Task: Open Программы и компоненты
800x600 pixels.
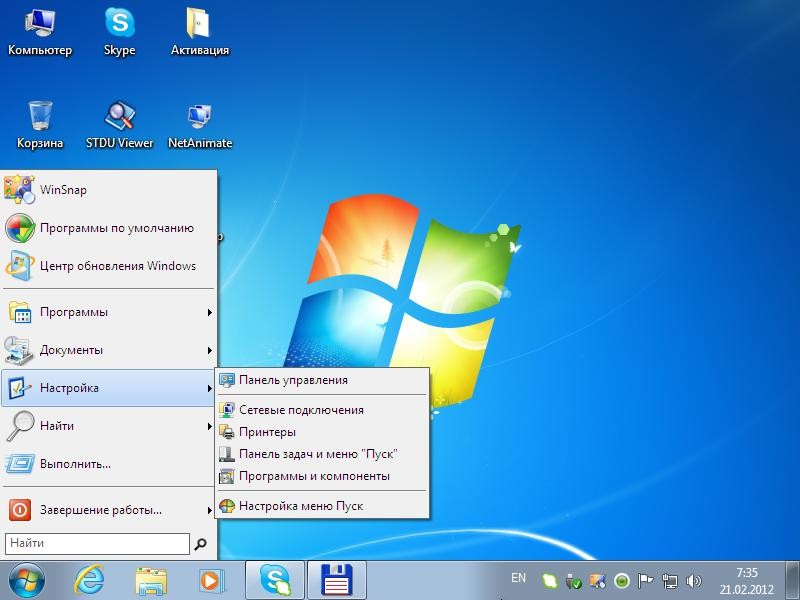Action: [x=322, y=476]
